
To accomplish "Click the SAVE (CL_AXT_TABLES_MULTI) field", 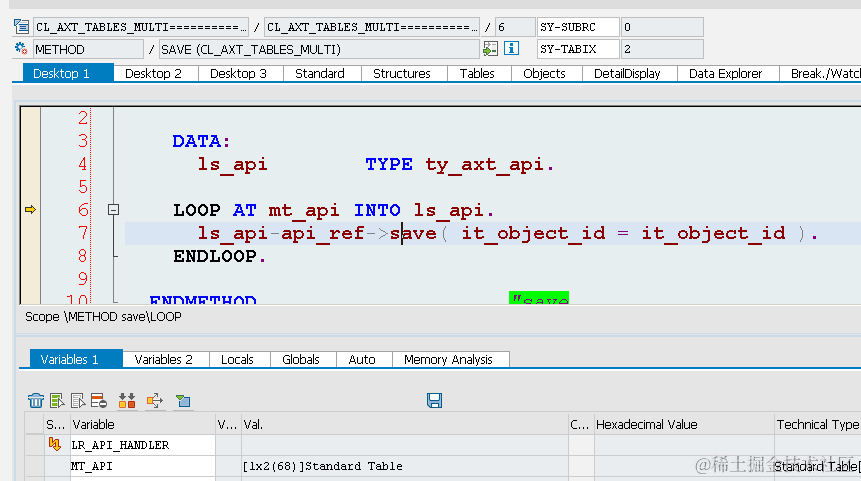I will (319, 49).
